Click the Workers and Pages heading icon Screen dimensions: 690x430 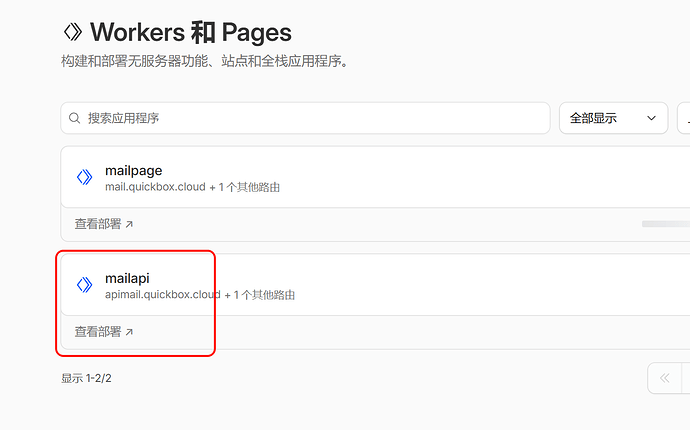tap(73, 32)
